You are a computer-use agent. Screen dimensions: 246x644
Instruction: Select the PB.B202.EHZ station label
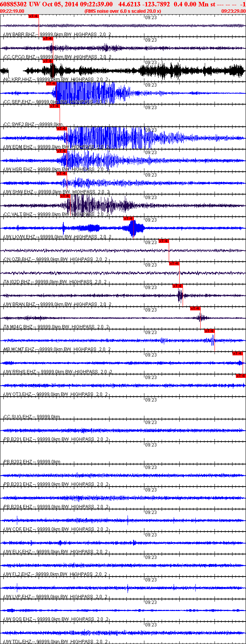(32, 462)
